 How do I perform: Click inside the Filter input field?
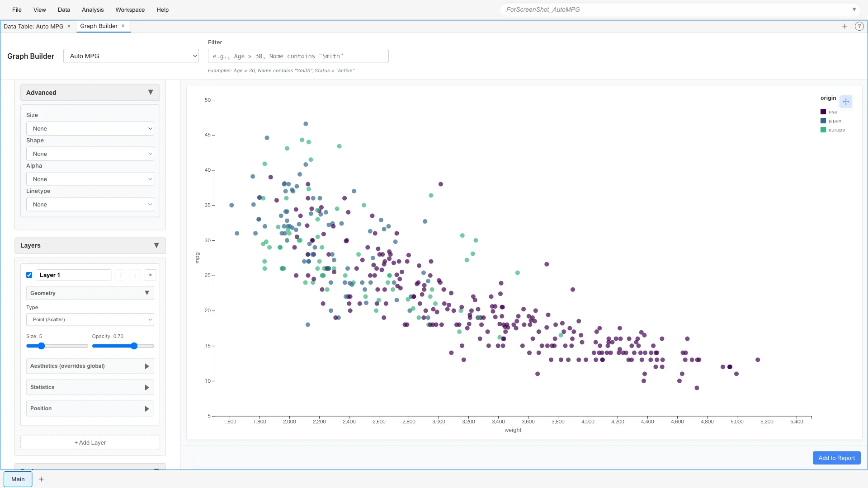click(x=297, y=56)
